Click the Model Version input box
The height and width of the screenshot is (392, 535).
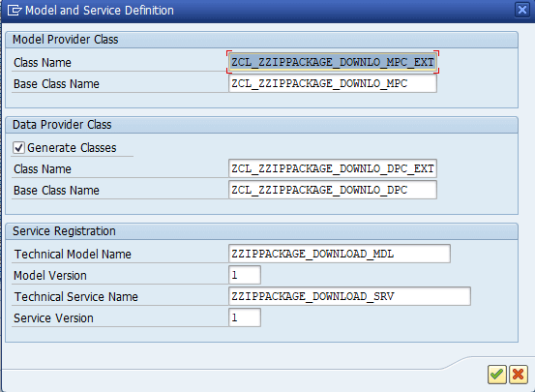tap(245, 275)
